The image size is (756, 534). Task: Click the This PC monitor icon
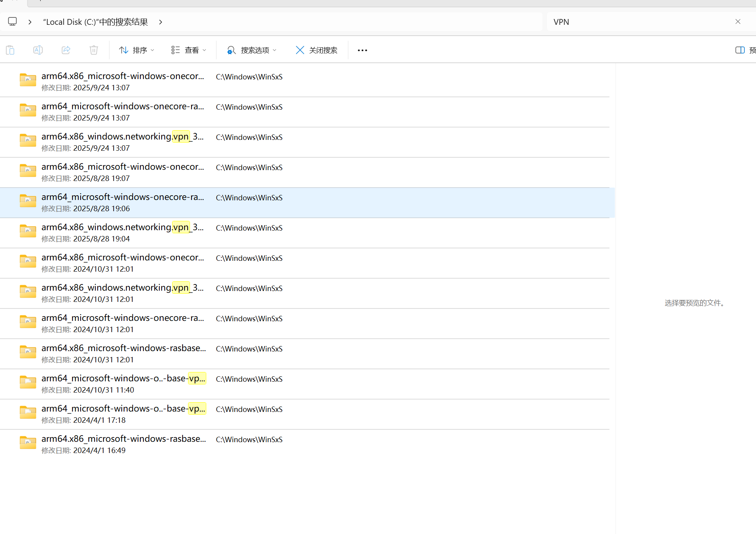click(x=12, y=22)
